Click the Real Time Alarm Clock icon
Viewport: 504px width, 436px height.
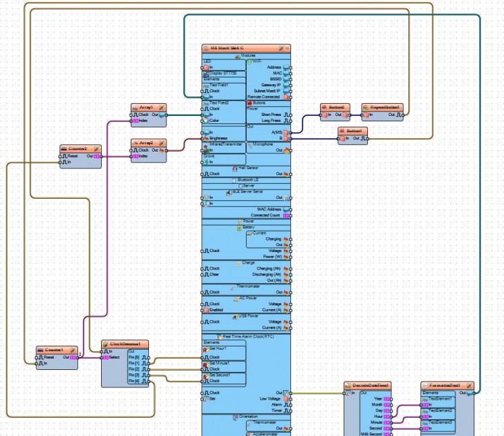[219, 337]
